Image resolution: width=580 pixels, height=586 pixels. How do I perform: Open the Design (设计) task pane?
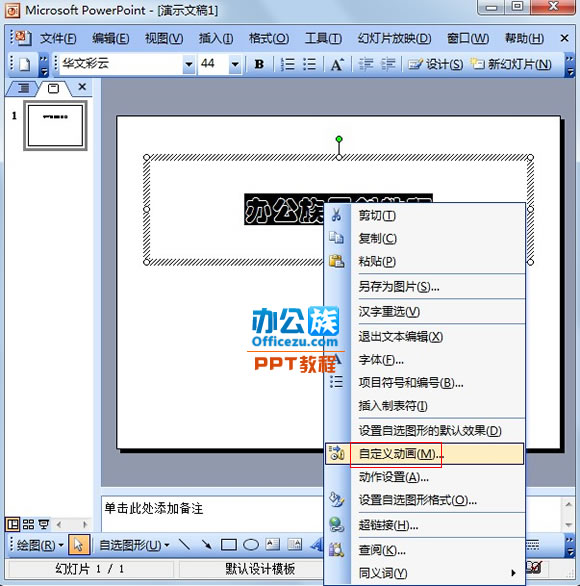[435, 65]
